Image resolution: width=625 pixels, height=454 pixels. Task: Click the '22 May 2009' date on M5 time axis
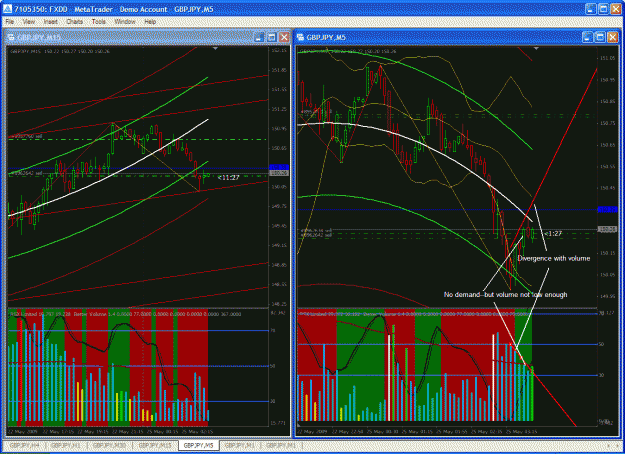click(312, 432)
